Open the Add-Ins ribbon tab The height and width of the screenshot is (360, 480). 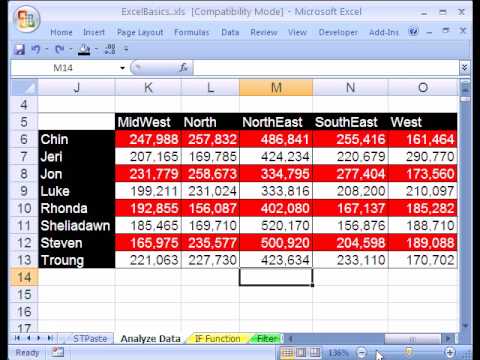pos(384,32)
